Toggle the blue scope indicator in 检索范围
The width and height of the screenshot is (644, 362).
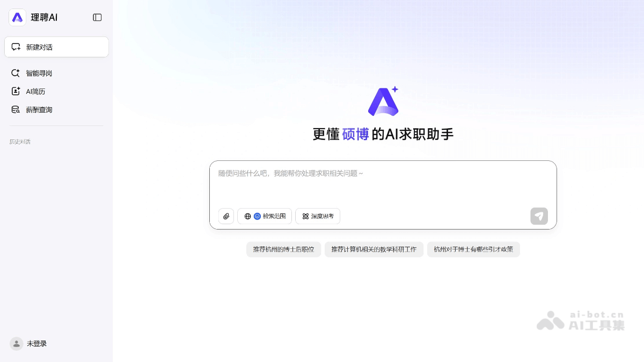(x=258, y=216)
